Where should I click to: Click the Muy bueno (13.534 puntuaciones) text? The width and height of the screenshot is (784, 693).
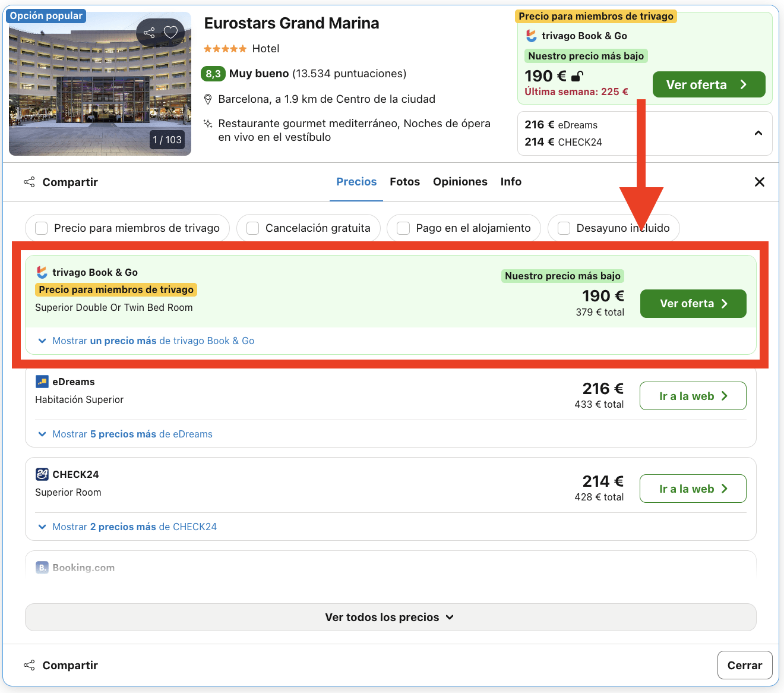[318, 74]
